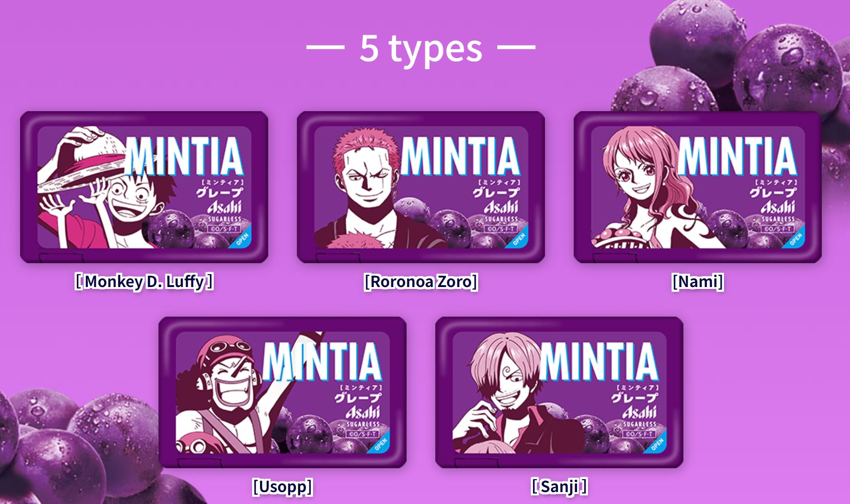The width and height of the screenshot is (850, 504).
Task: Click the Monkey D. Luffy Mintia case
Action: (x=144, y=187)
